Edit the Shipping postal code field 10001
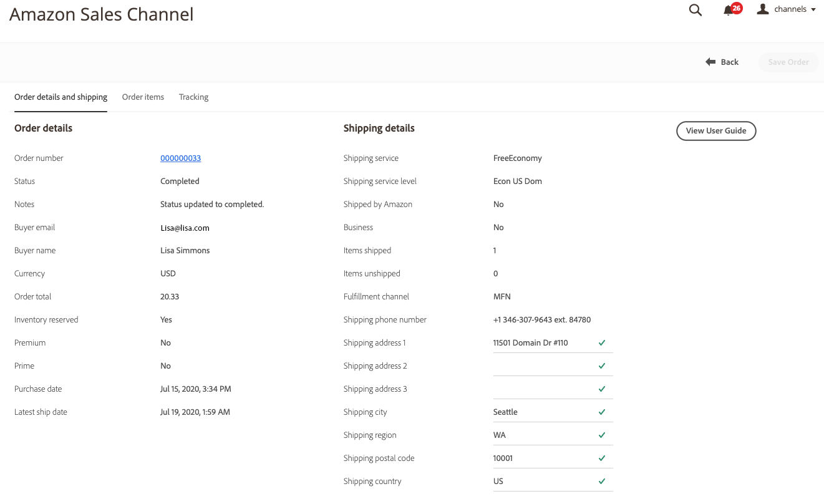 (553, 458)
